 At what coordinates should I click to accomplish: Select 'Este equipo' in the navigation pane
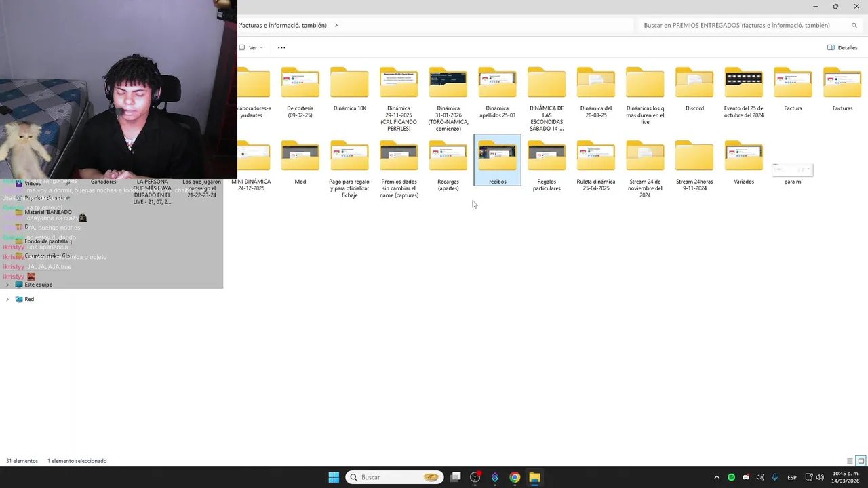[38, 285]
